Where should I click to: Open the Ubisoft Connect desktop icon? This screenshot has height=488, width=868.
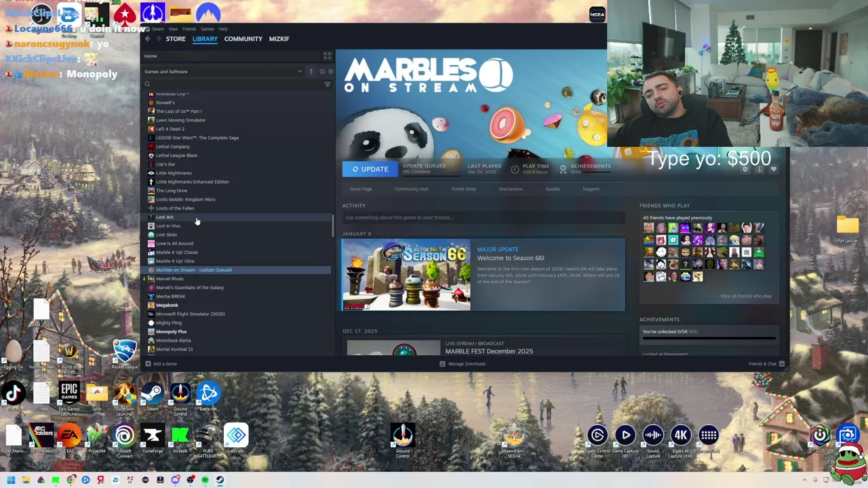click(x=125, y=441)
